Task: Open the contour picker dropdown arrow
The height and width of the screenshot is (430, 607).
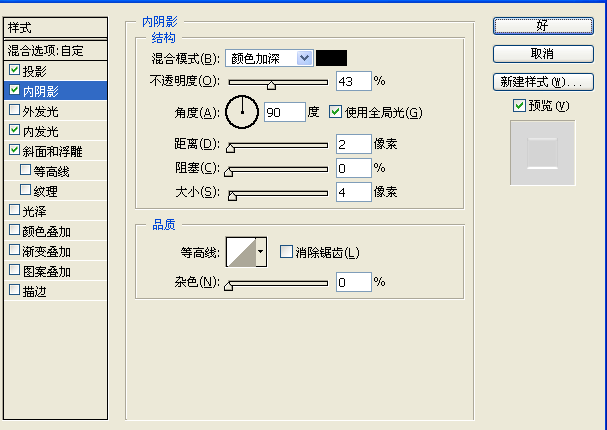Action: tap(261, 252)
